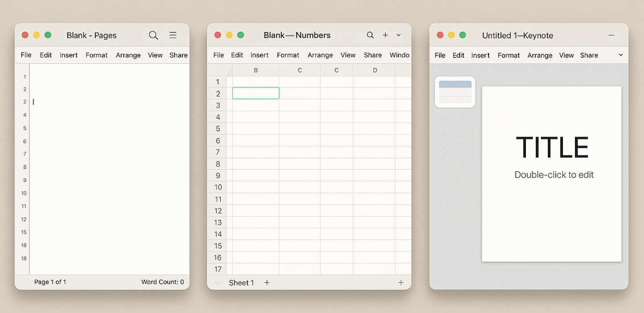Click Share in the Keynote menu bar
The image size is (644, 313).
(x=589, y=55)
